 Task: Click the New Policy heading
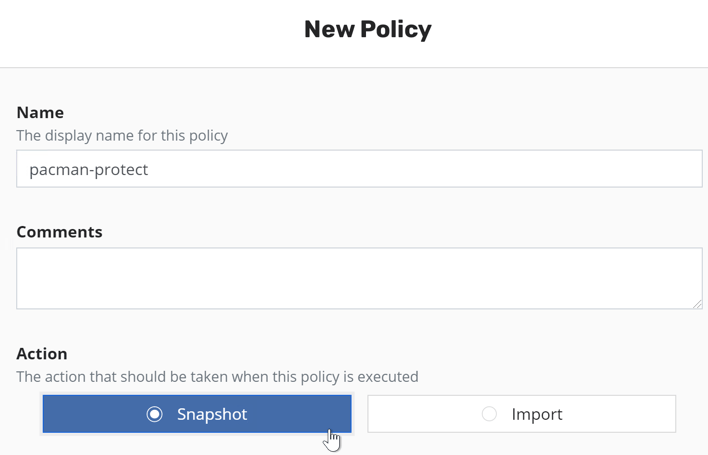368,30
